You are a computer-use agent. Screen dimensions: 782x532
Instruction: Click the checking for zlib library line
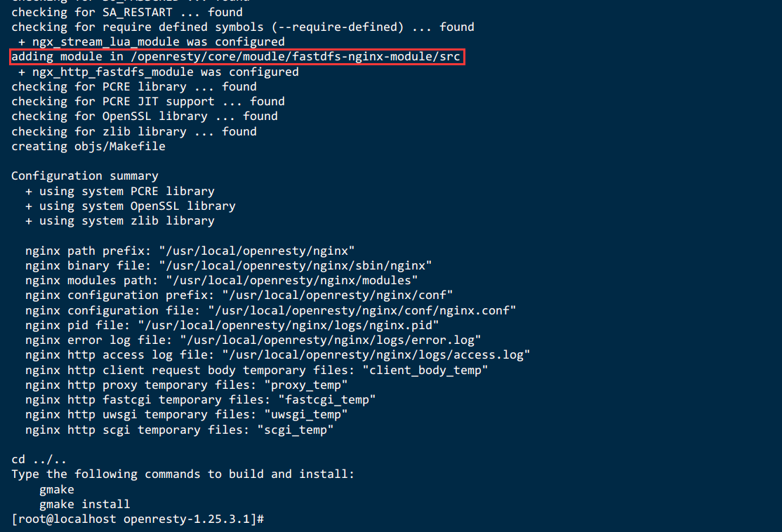click(x=133, y=132)
